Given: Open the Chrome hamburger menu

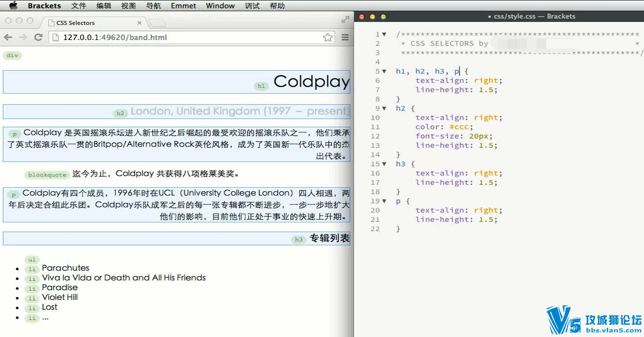Looking at the screenshot, I should click(345, 37).
